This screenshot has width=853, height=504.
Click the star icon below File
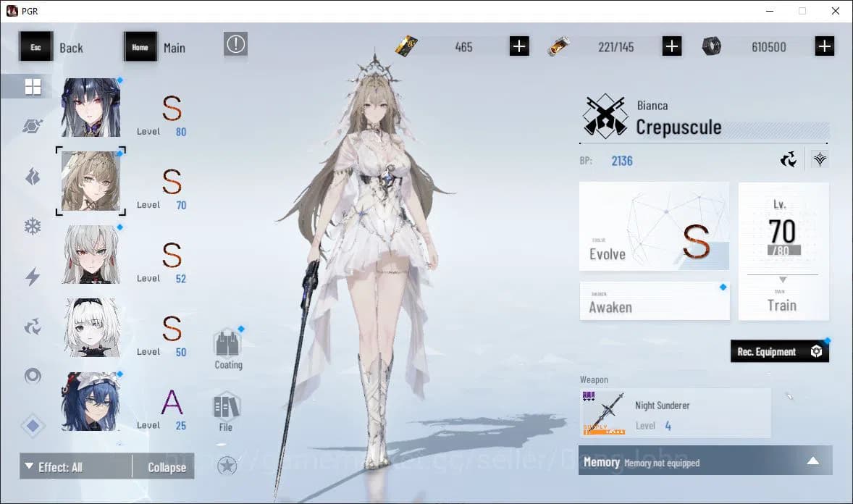pos(227,466)
